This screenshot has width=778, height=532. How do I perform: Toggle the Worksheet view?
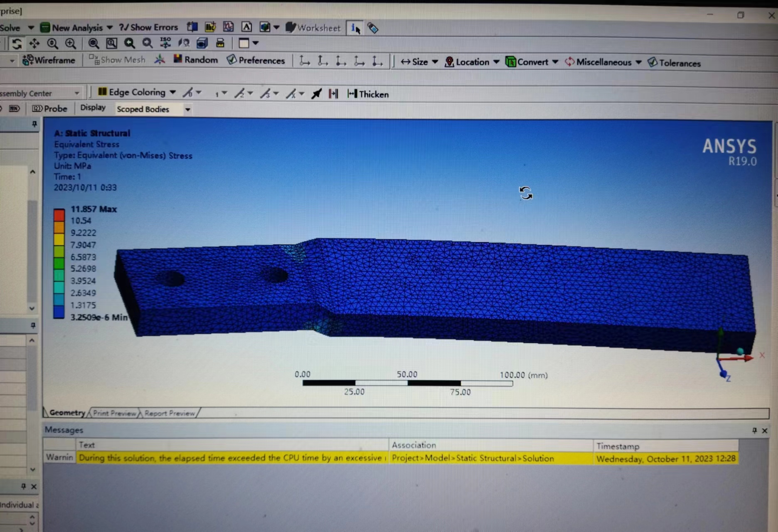tap(313, 28)
